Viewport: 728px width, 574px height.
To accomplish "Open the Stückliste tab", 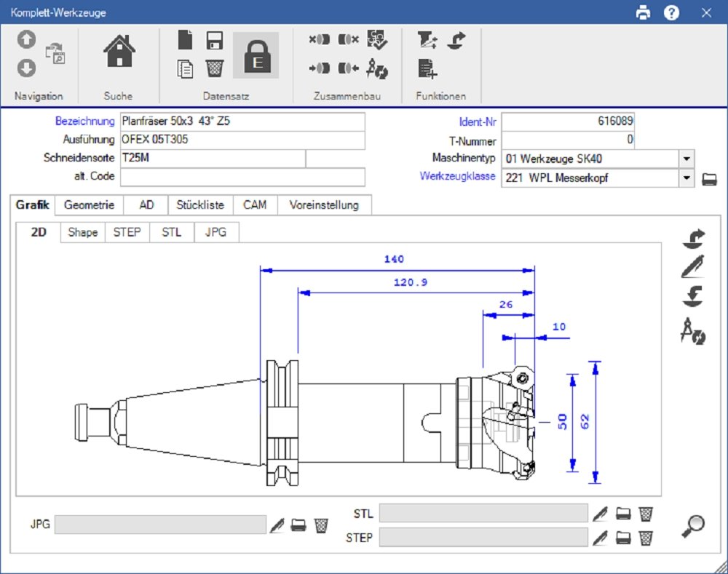I will 200,205.
